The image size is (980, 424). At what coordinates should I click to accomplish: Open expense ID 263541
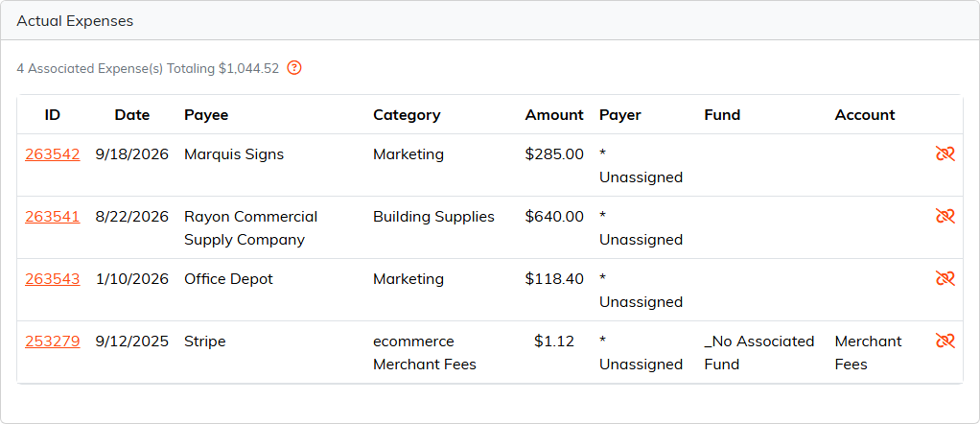point(53,217)
